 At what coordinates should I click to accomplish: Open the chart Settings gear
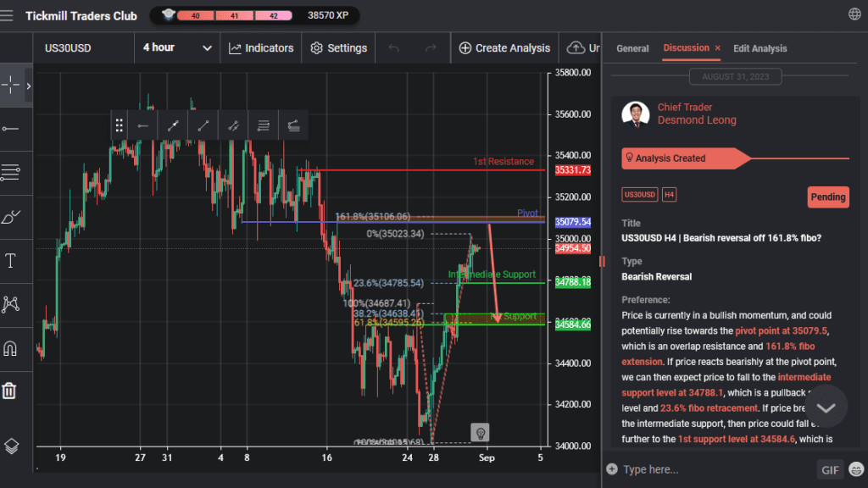point(337,47)
